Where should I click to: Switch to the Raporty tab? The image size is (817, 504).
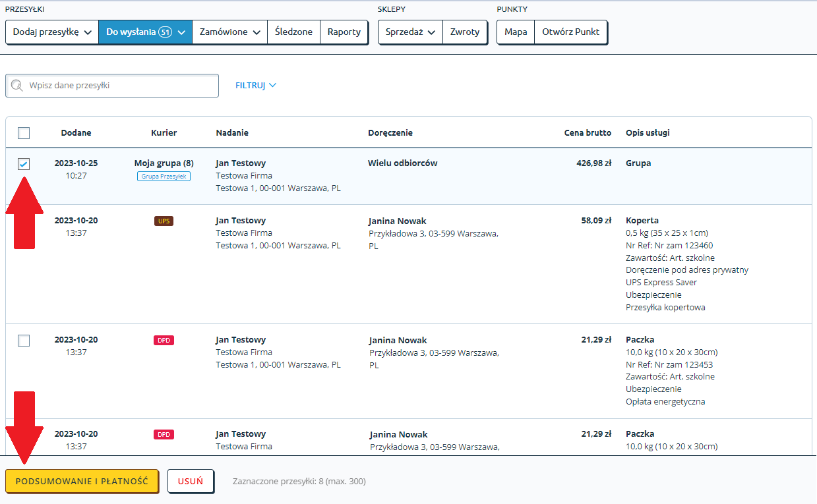tap(344, 32)
